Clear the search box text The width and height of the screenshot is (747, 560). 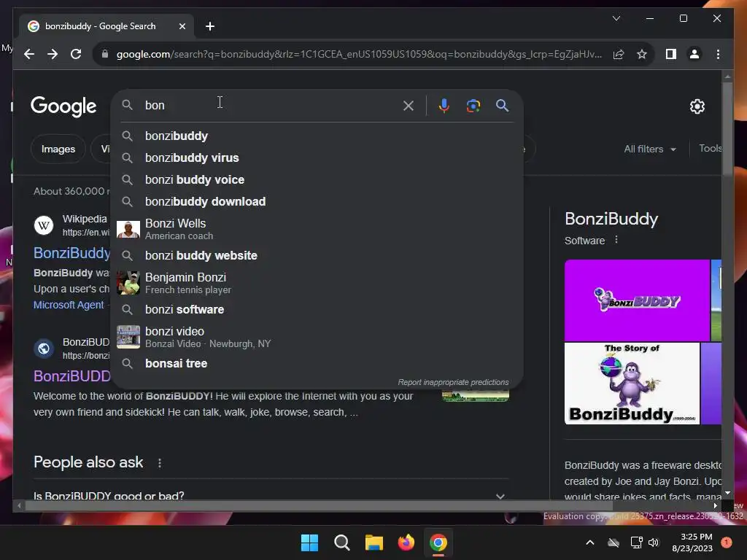coord(409,106)
